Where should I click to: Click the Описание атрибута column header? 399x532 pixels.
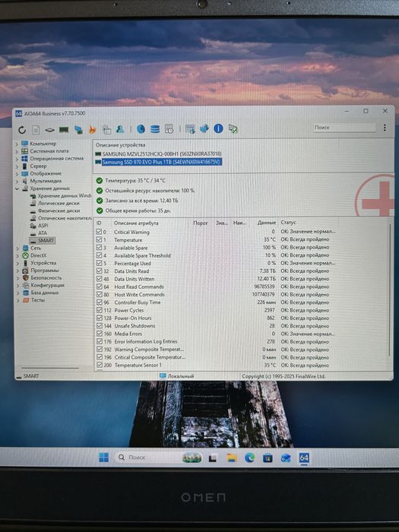tap(136, 223)
